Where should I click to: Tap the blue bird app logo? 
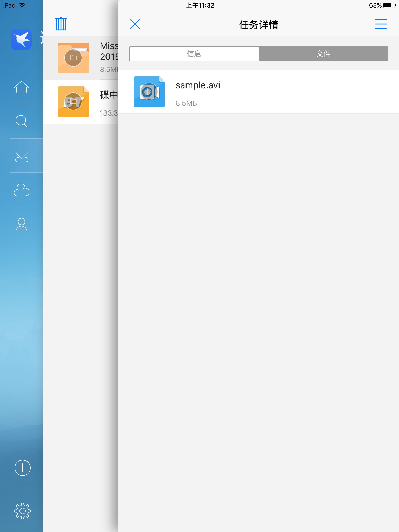click(x=21, y=39)
